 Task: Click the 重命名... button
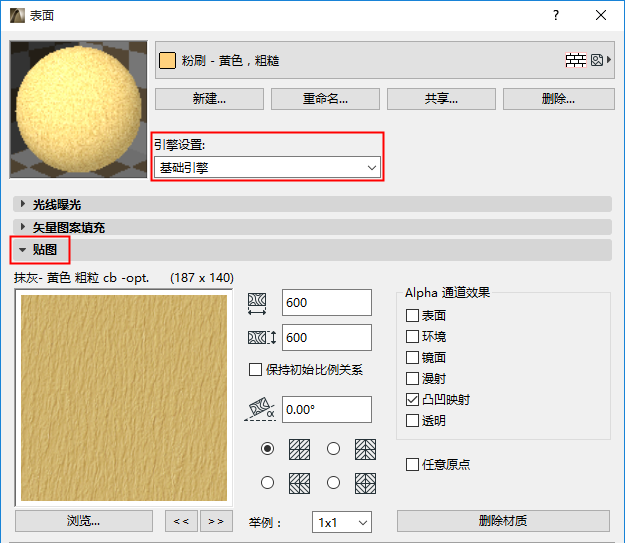click(x=325, y=98)
